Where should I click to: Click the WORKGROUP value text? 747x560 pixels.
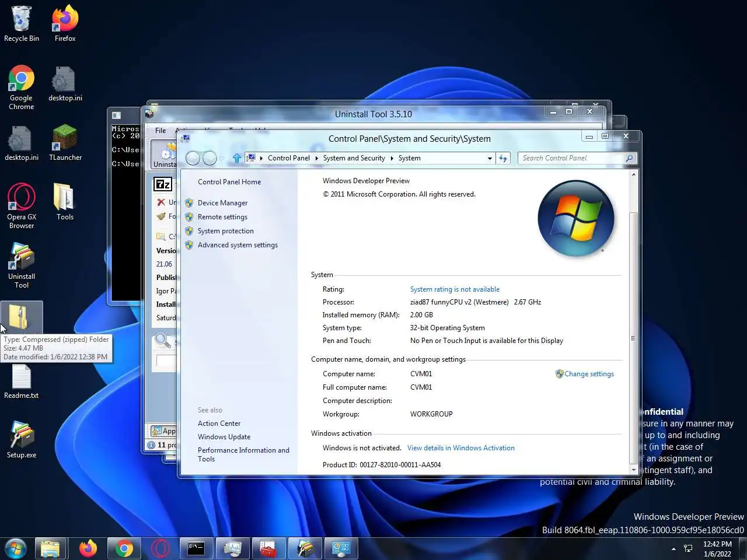point(431,414)
